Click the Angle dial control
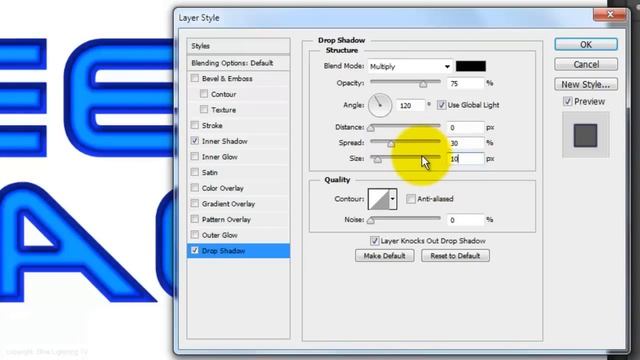Screen dimensions: 640x360 pyautogui.click(x=380, y=105)
